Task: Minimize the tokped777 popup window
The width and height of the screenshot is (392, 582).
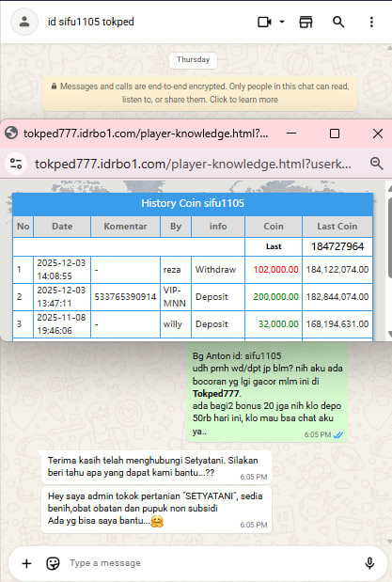Action: click(291, 133)
